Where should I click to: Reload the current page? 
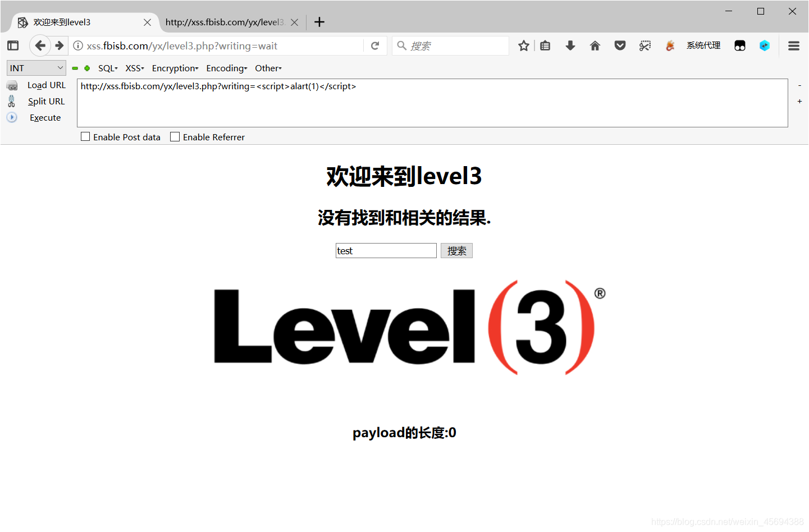(375, 45)
